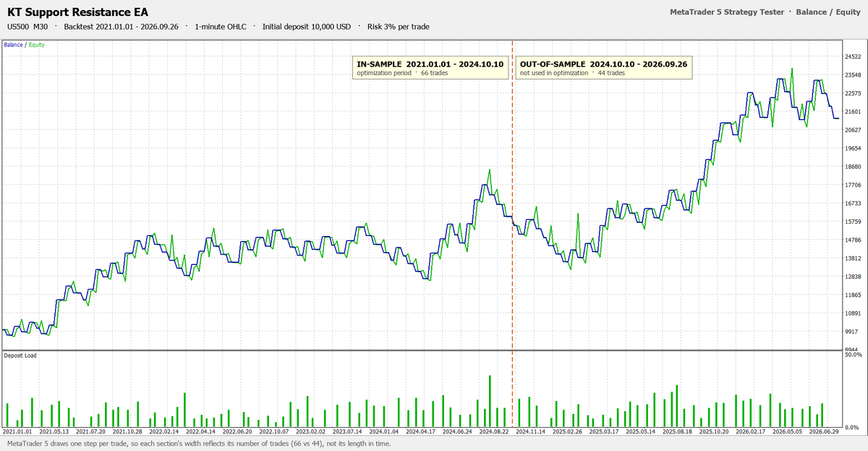Click the x-axis date label 2024.06.24

[x=457, y=431]
